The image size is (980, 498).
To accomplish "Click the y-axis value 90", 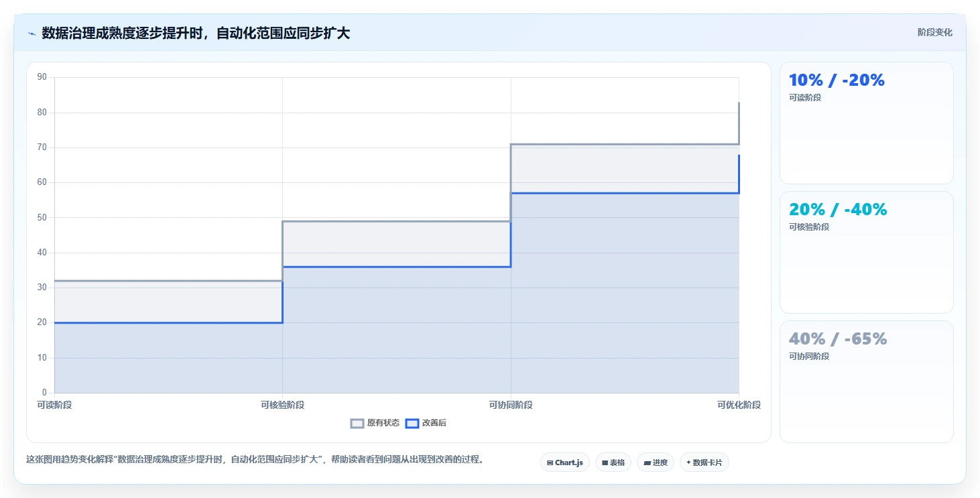I will coord(42,77).
